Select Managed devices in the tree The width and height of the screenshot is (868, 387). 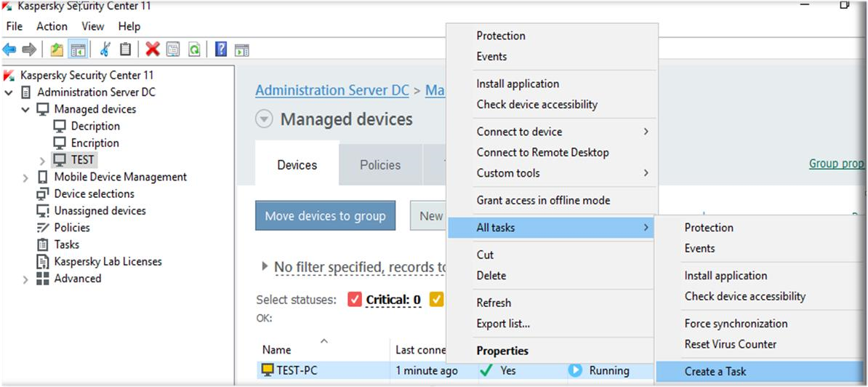click(x=95, y=109)
